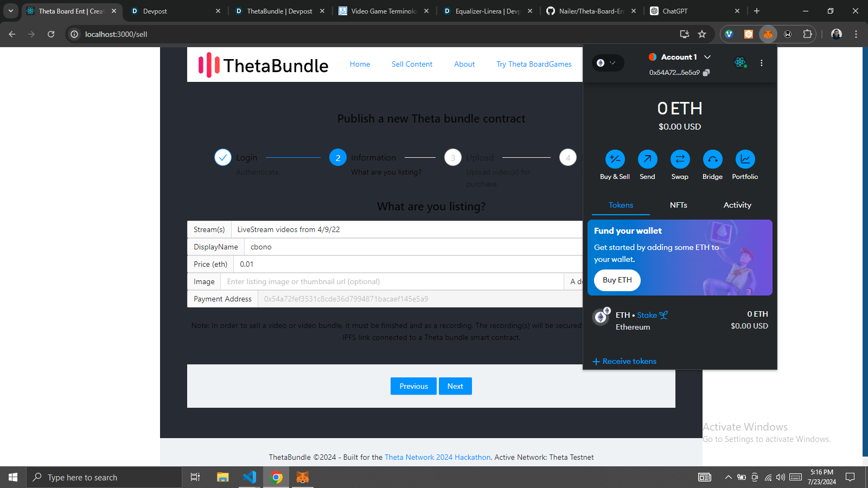Open the Chrome Extensions puzzle icon
868x488 pixels.
click(x=807, y=34)
